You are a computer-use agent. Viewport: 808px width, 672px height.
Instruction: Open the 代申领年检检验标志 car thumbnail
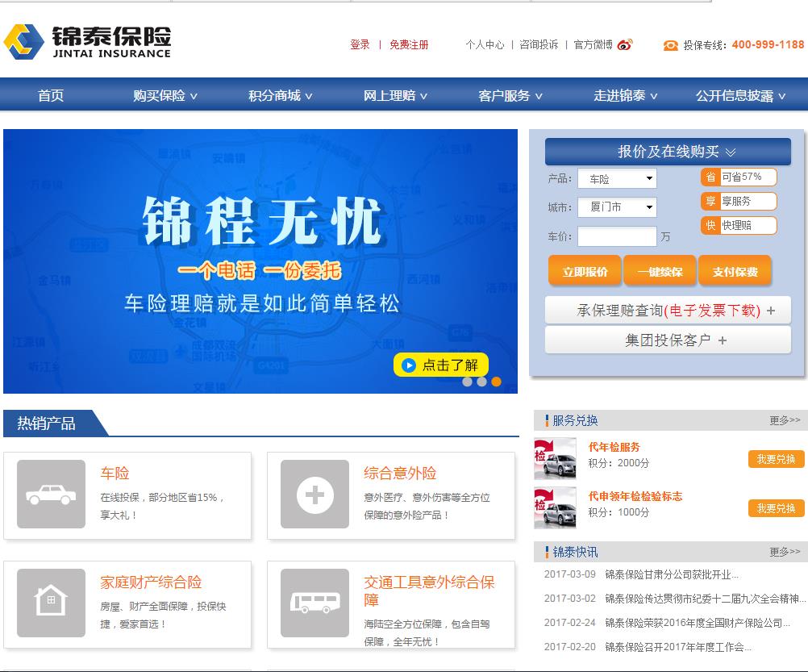pos(555,507)
